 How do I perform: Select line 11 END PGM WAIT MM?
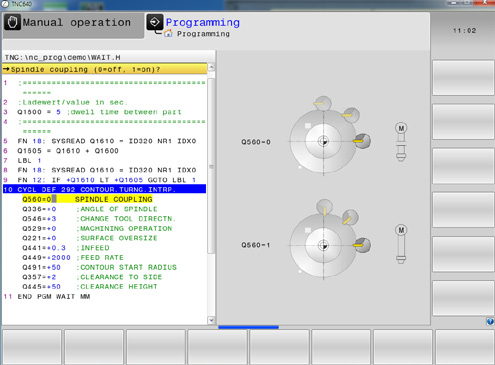[x=47, y=296]
